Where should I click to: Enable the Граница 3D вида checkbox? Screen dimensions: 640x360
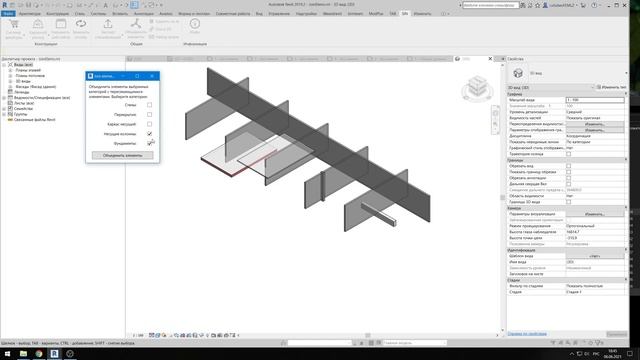[x=568, y=202]
